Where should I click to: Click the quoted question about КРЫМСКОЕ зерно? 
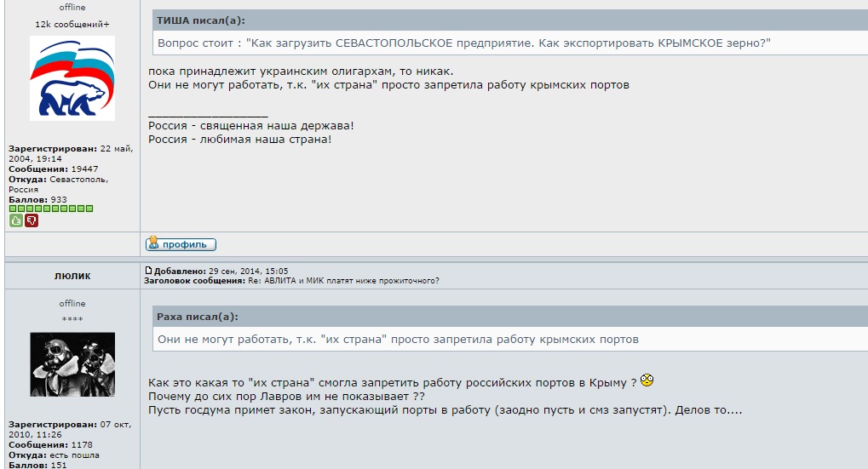coord(464,43)
